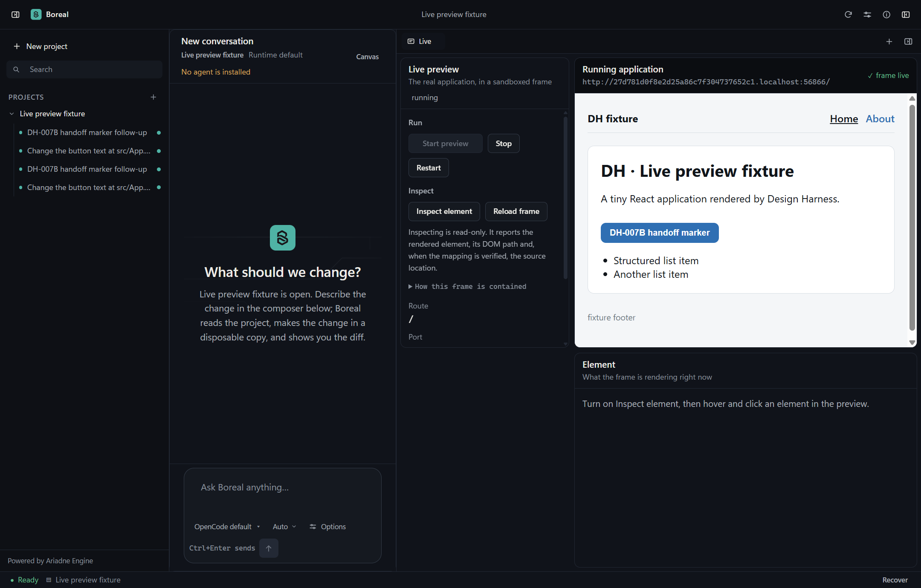Open first DH-007B handoff marker follow-up conversation
921x588 pixels.
pyautogui.click(x=87, y=133)
